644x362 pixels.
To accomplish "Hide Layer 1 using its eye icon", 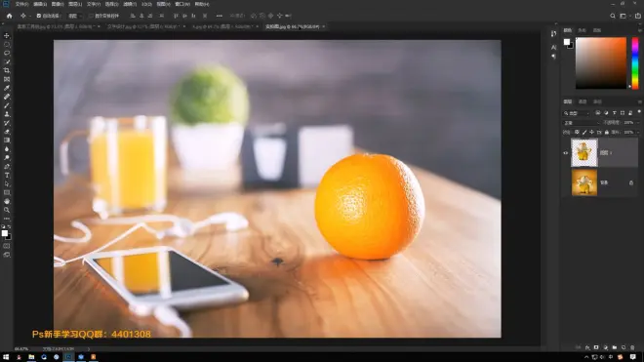I will [x=566, y=153].
